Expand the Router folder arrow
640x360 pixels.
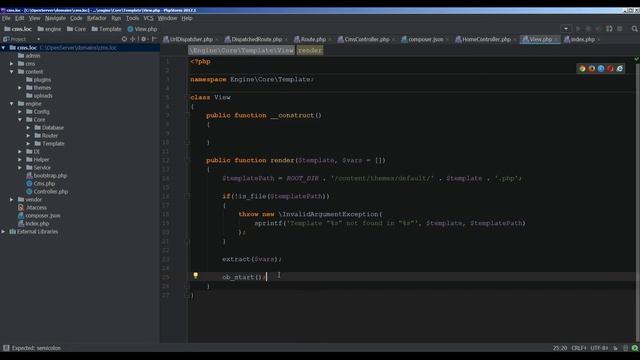click(28, 136)
